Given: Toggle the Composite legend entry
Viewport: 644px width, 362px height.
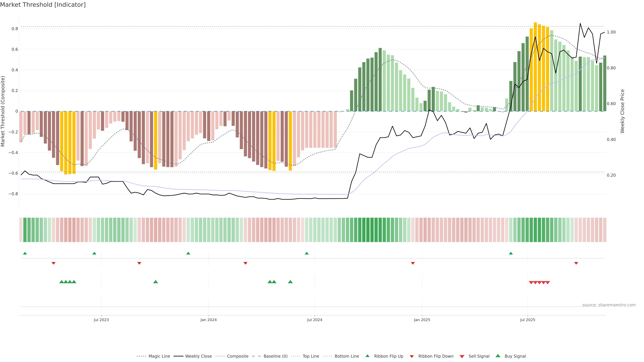Looking at the screenshot, I should pyautogui.click(x=237, y=356).
